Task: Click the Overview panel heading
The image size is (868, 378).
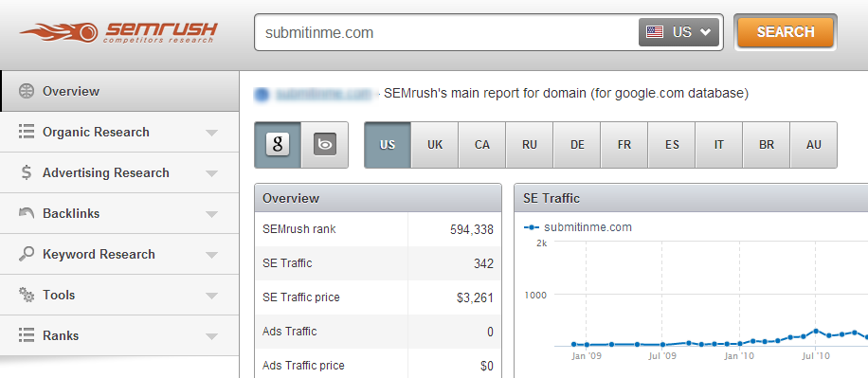Action: pyautogui.click(x=291, y=198)
